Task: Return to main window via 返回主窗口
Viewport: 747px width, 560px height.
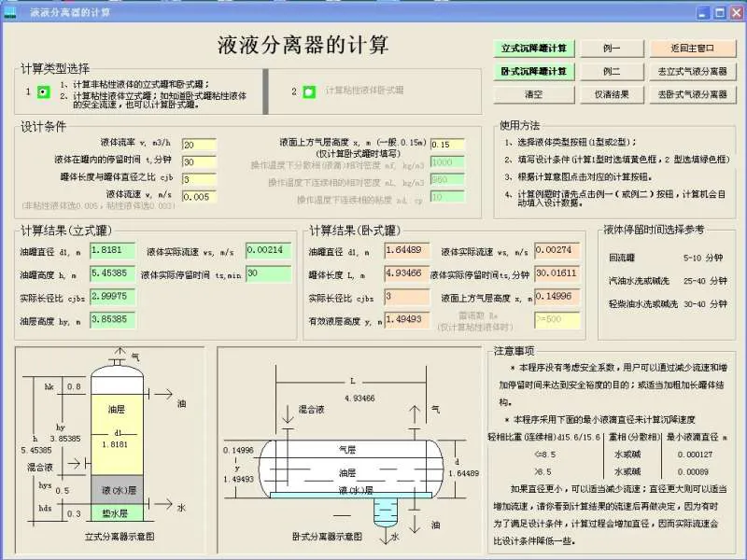Action: pos(692,49)
